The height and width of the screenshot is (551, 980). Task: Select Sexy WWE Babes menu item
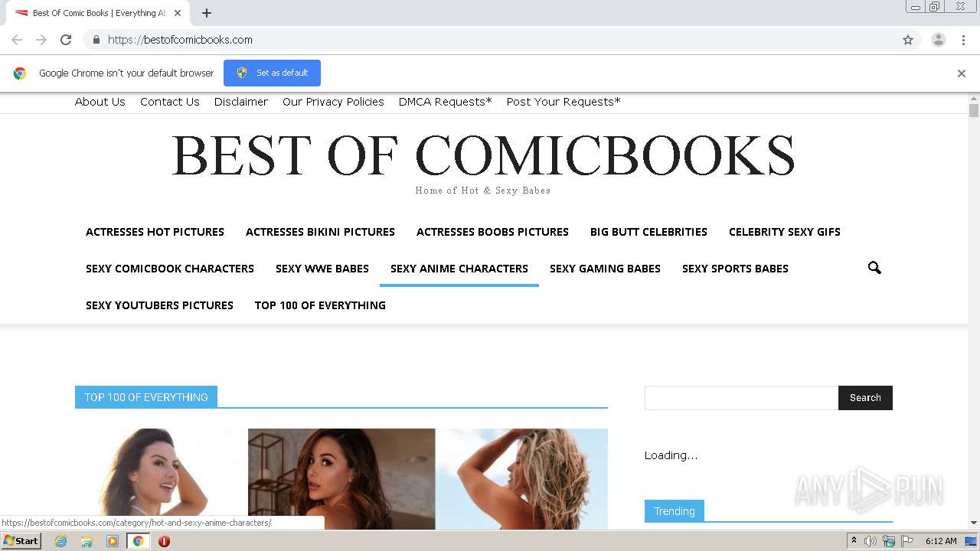tap(322, 269)
